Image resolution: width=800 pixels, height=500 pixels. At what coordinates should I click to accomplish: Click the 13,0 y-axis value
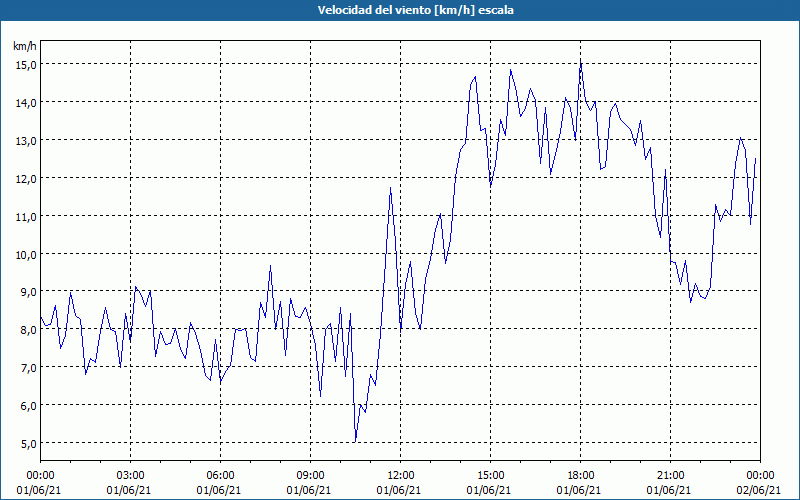tap(26, 140)
